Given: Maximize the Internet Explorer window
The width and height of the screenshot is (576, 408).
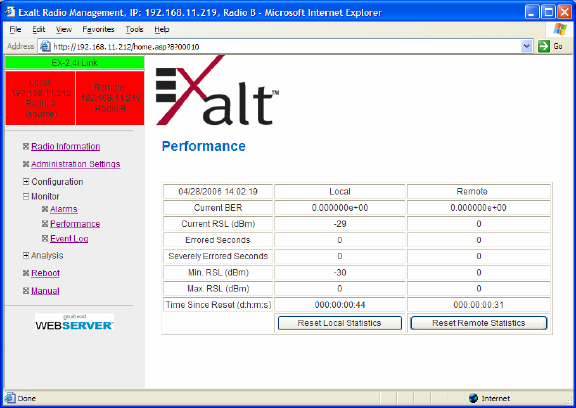Looking at the screenshot, I should tap(548, 12).
